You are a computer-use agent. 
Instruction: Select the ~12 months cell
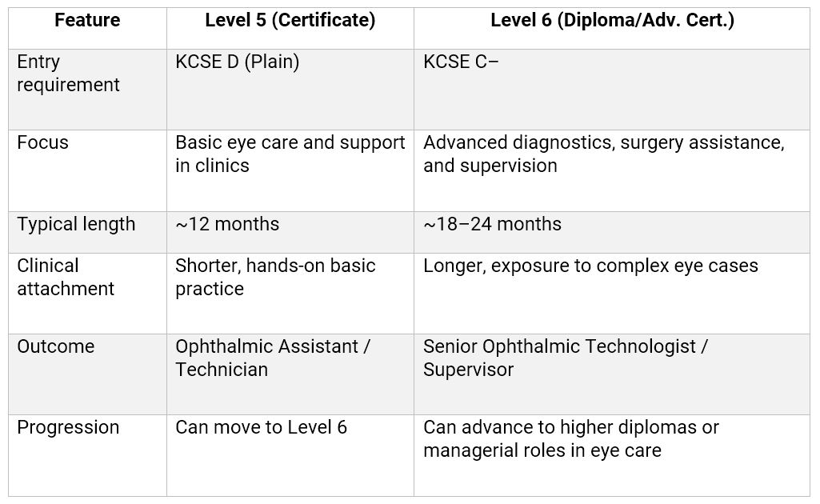coord(227,225)
